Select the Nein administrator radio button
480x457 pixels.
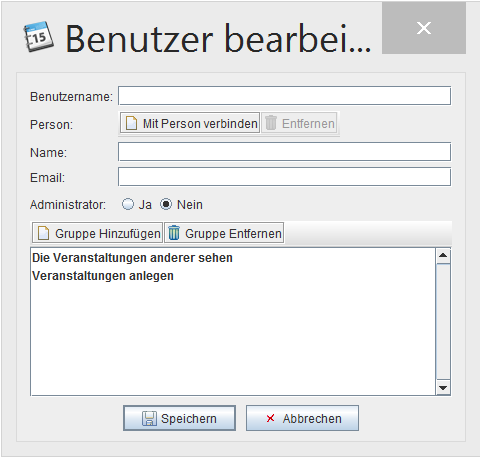(x=166, y=204)
